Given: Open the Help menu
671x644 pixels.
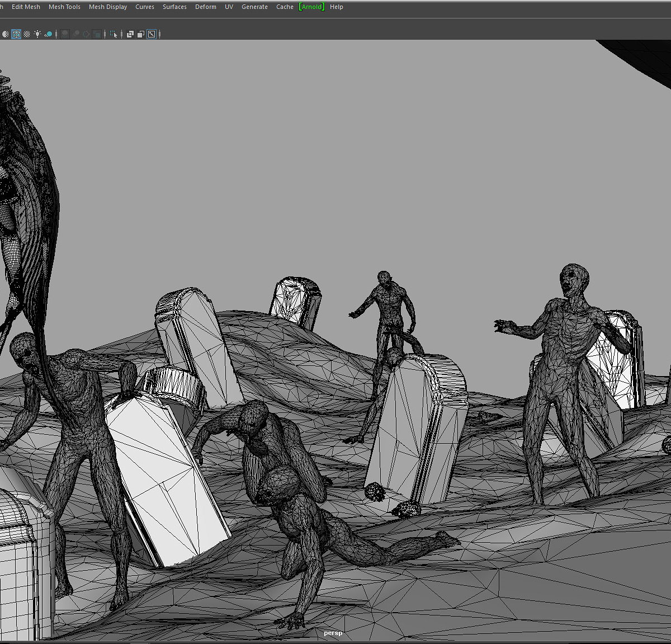Looking at the screenshot, I should tap(337, 7).
